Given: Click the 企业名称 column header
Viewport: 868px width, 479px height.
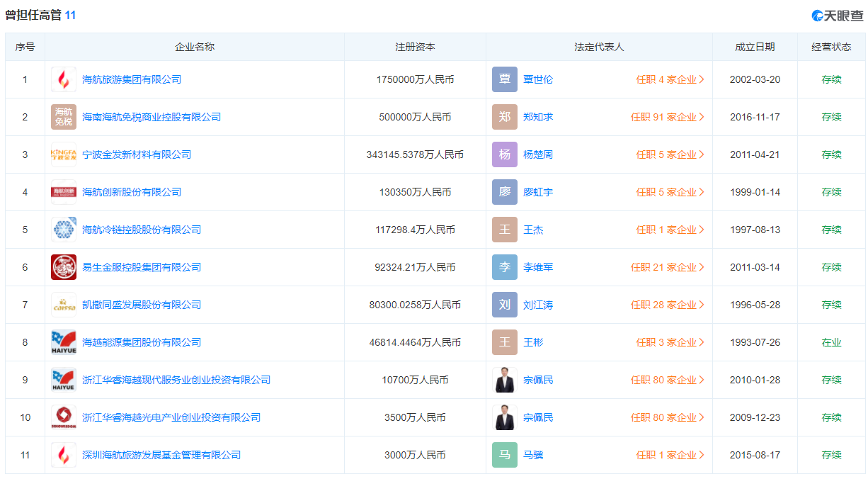Looking at the screenshot, I should pyautogui.click(x=195, y=47).
